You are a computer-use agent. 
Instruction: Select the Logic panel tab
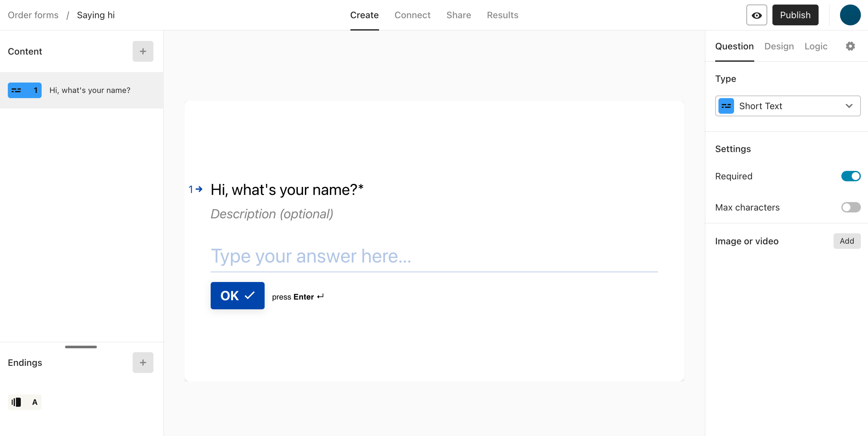click(x=816, y=46)
